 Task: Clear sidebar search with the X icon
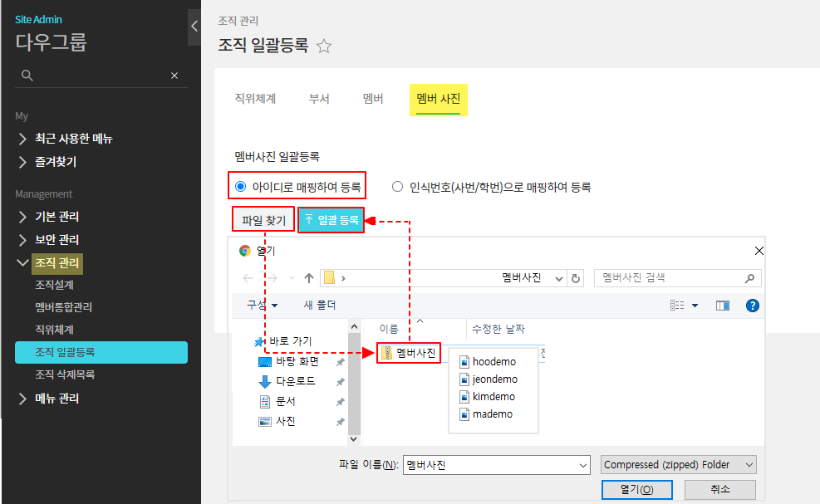click(174, 76)
